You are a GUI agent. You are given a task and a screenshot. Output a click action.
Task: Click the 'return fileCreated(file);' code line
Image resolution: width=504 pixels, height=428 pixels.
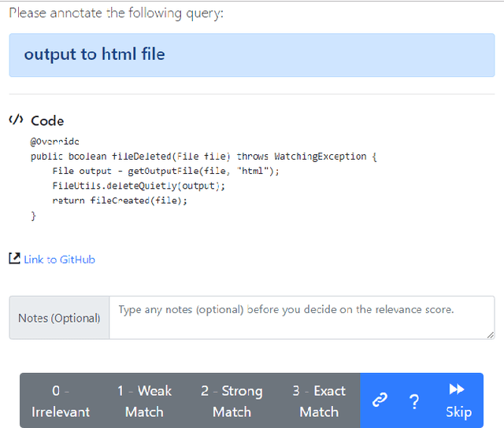click(x=120, y=201)
